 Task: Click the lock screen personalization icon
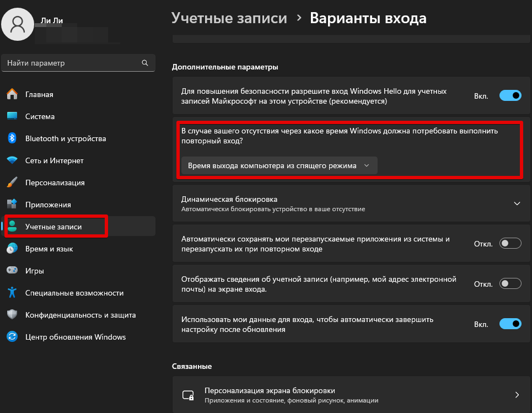click(188, 395)
